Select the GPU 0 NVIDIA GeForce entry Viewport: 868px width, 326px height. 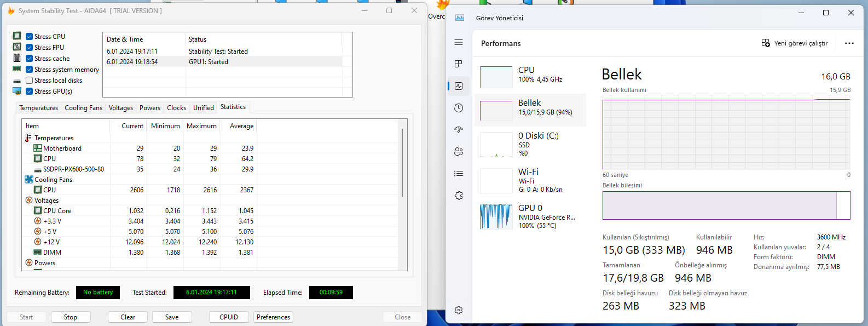[530, 216]
